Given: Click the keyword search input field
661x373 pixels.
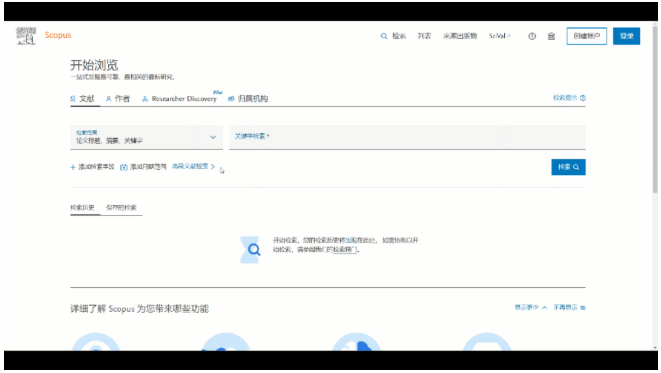Looking at the screenshot, I should 407,137.
